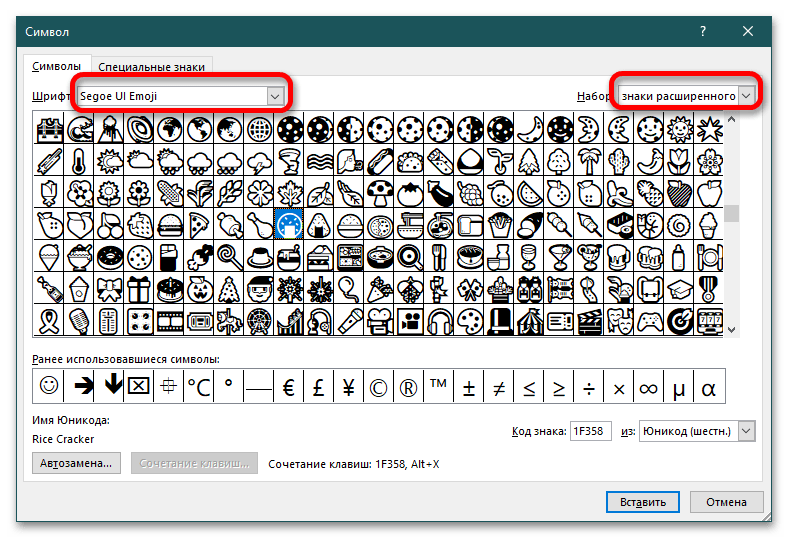This screenshot has height=538, width=788.
Task: Select the right arrow recent symbol
Action: pyautogui.click(x=79, y=386)
